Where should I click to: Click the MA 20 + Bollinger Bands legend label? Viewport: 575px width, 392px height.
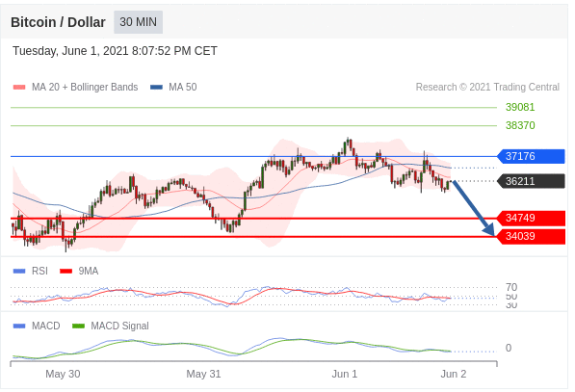tap(85, 87)
